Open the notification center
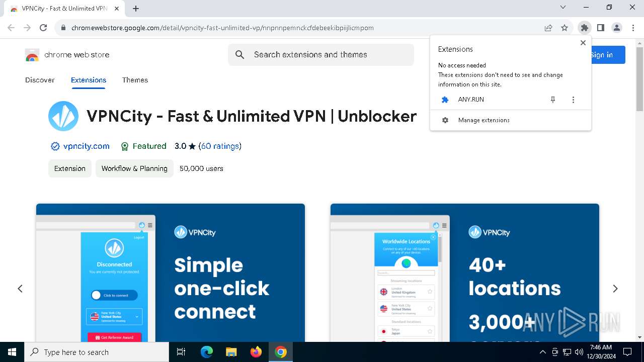Viewport: 644px width, 362px height. (627, 352)
